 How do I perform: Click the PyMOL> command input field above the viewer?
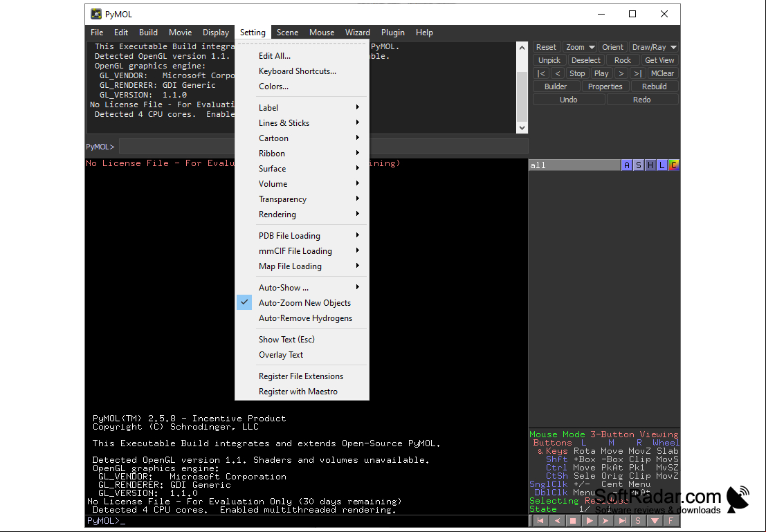click(323, 147)
